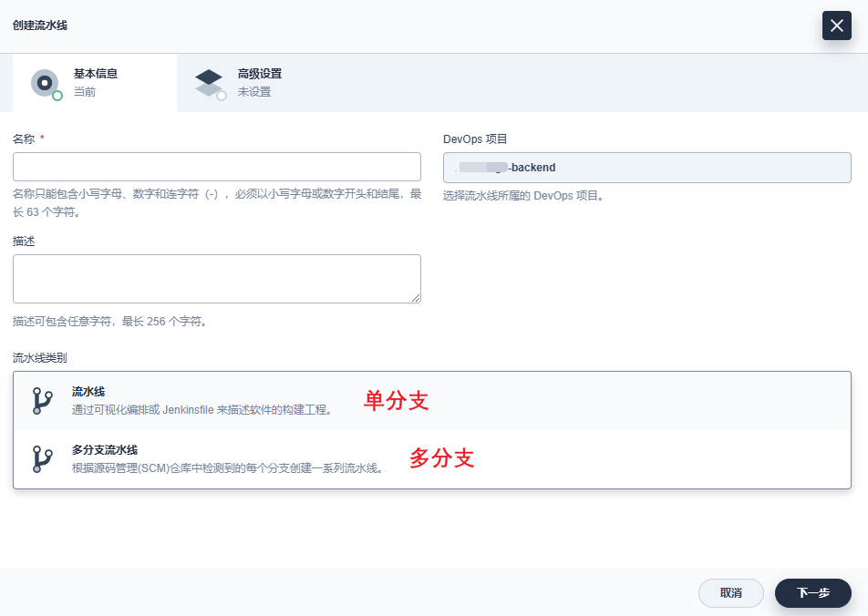Click the branch icon beside 流水线
This screenshot has height=616, width=868.
[42, 401]
